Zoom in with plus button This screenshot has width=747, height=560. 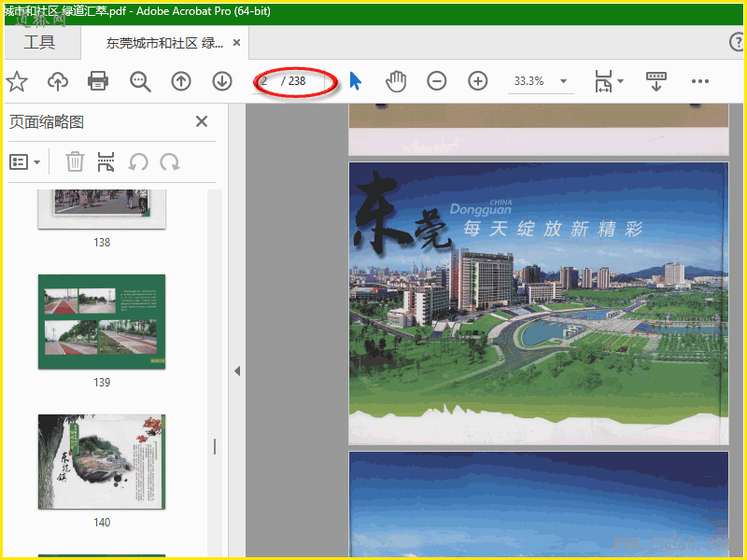478,81
